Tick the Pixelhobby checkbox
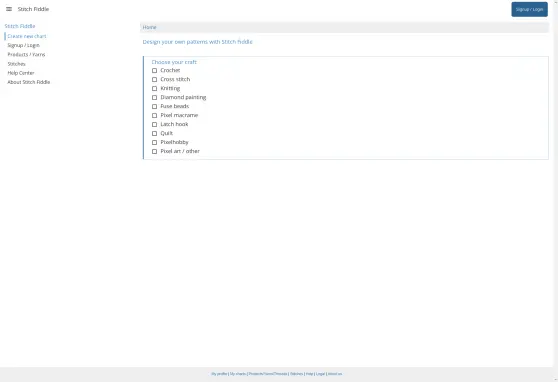The width and height of the screenshot is (558, 382). (154, 142)
